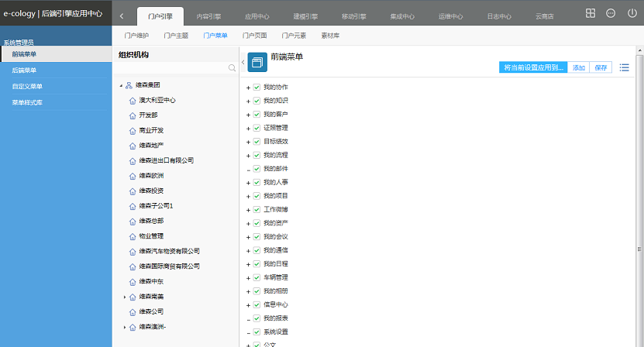This screenshot has height=347, width=644.
Task: Toggle the 我的人事 checkbox
Action: pos(257,182)
